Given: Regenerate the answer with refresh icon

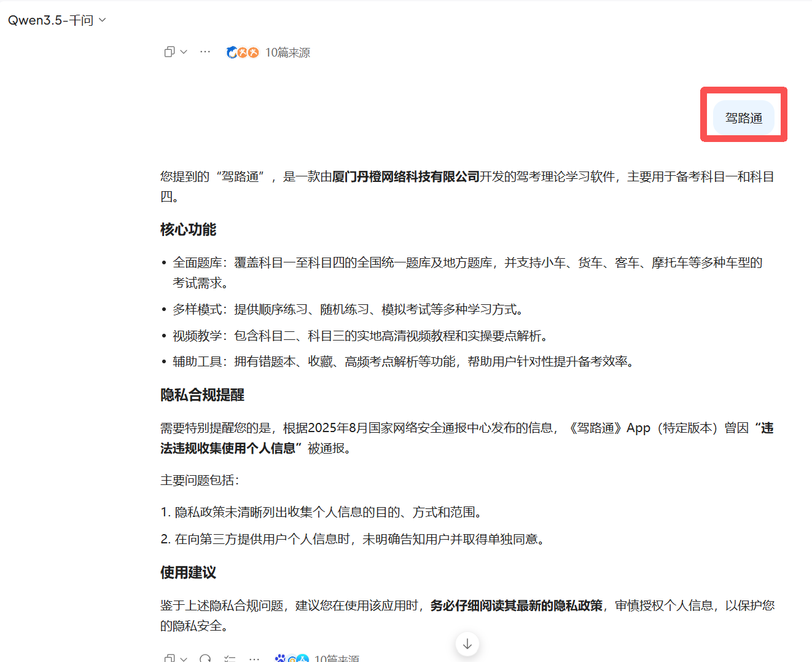Looking at the screenshot, I should [x=205, y=658].
